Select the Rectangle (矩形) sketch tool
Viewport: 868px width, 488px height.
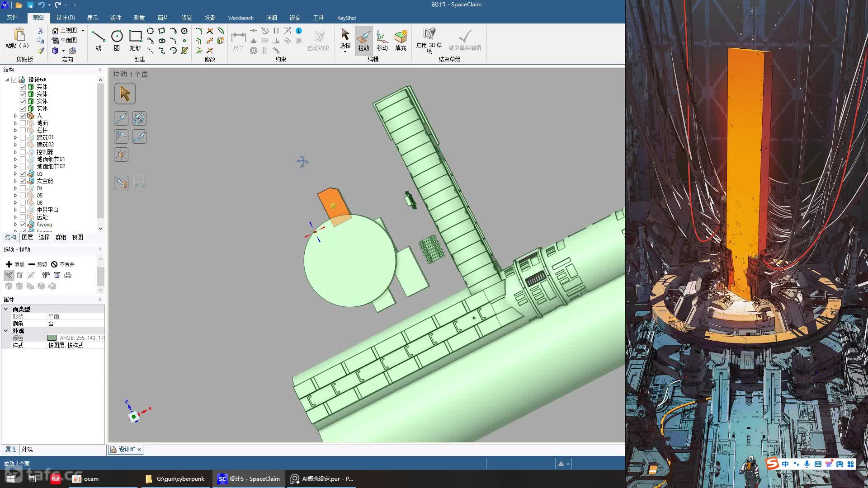[x=135, y=40]
